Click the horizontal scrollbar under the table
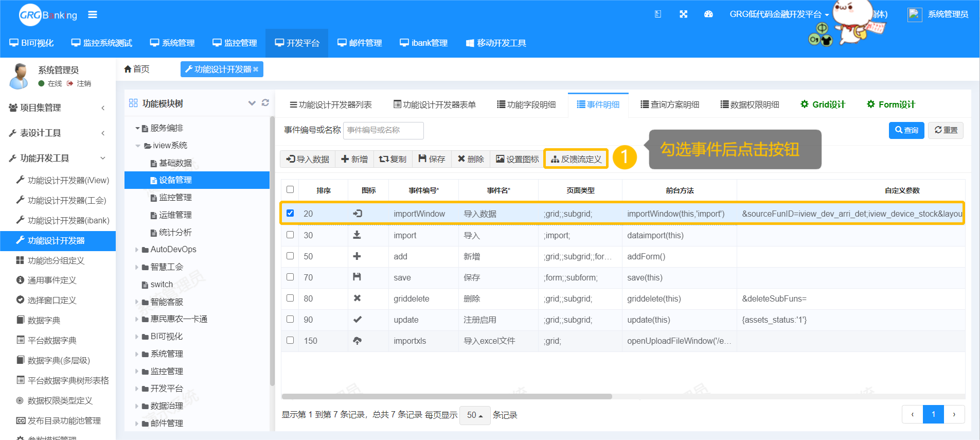This screenshot has width=980, height=440. coord(447,396)
